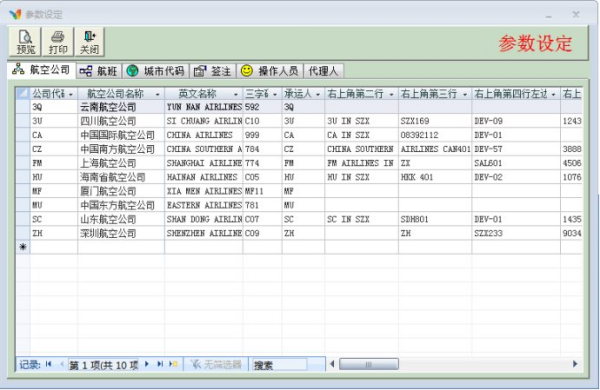
Task: Click company code cell ZH
Action: pos(54,233)
